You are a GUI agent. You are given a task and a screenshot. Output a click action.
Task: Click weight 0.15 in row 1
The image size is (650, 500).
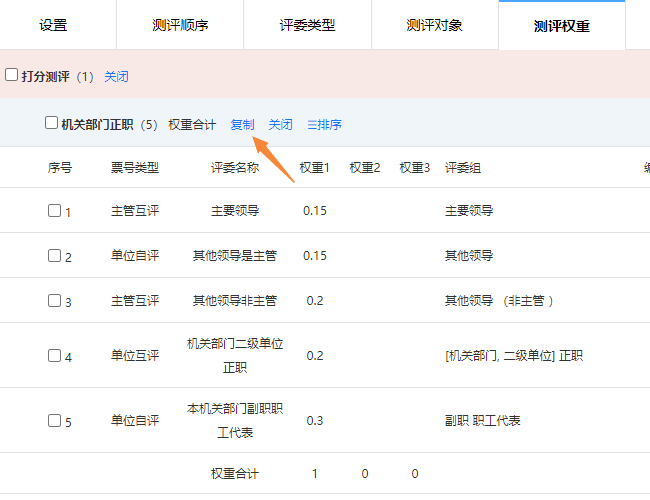tap(315, 211)
